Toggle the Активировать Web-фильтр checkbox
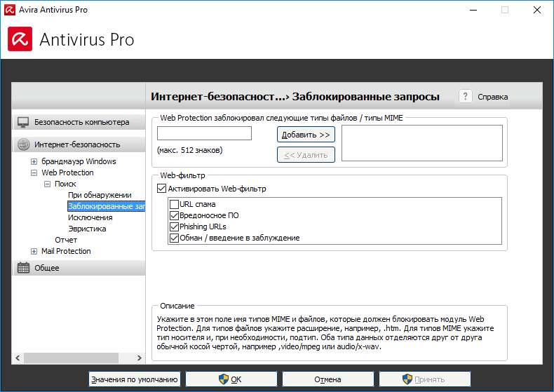 click(161, 189)
